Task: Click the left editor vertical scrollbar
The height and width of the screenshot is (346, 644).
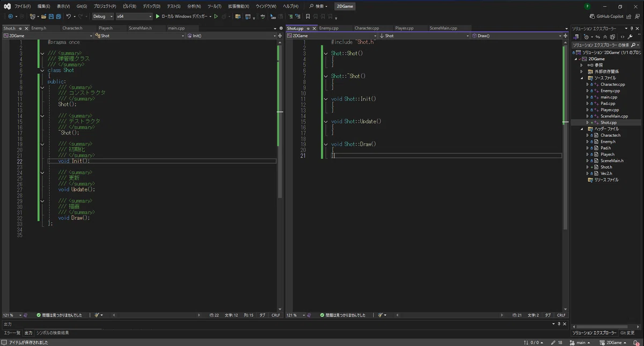Action: tap(280, 176)
